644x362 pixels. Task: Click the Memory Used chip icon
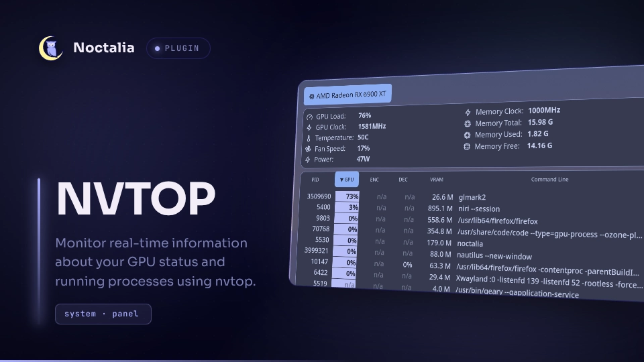[467, 135]
